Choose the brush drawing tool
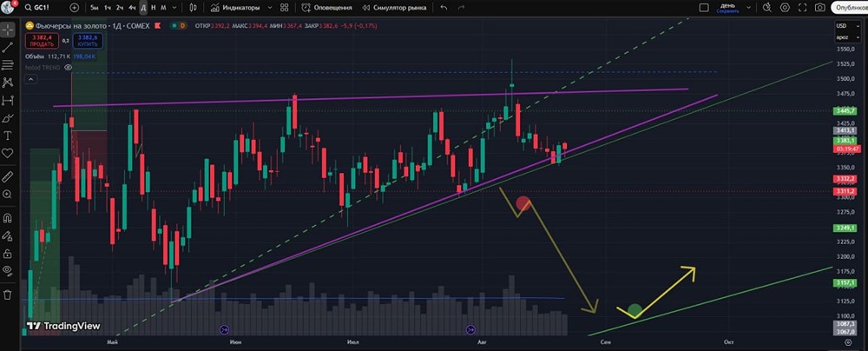Image resolution: width=868 pixels, height=351 pixels. coord(8,118)
